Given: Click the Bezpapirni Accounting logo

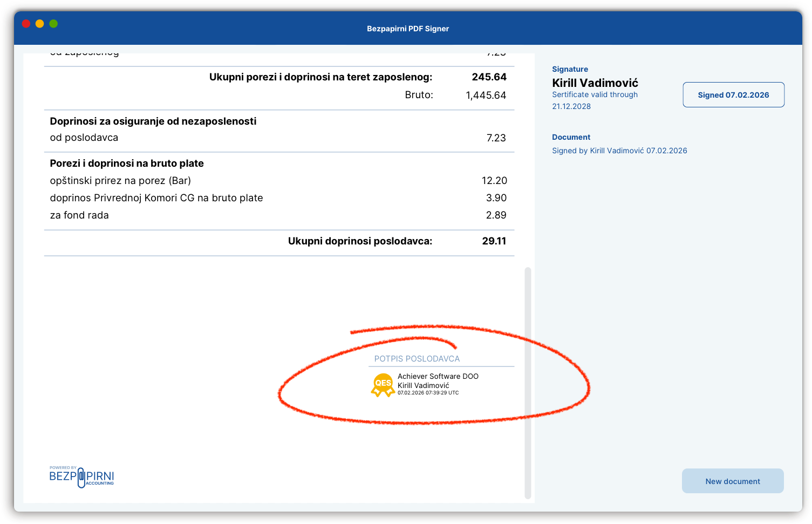Looking at the screenshot, I should coord(81,477).
